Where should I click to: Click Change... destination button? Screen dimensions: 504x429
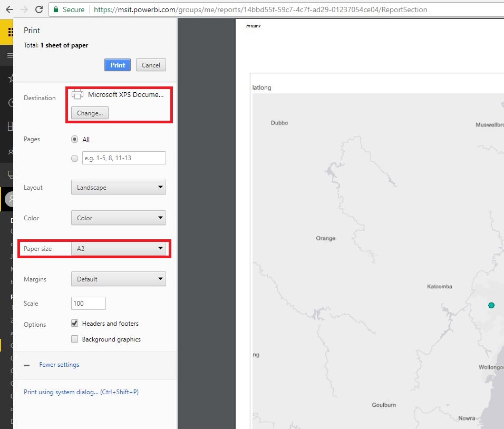click(x=90, y=113)
